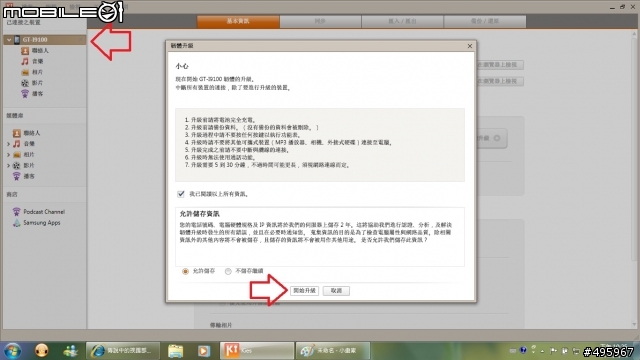Viewport: 640px width, 360px height.
Task: Open the library 音樂 music icon
Action: (16, 144)
